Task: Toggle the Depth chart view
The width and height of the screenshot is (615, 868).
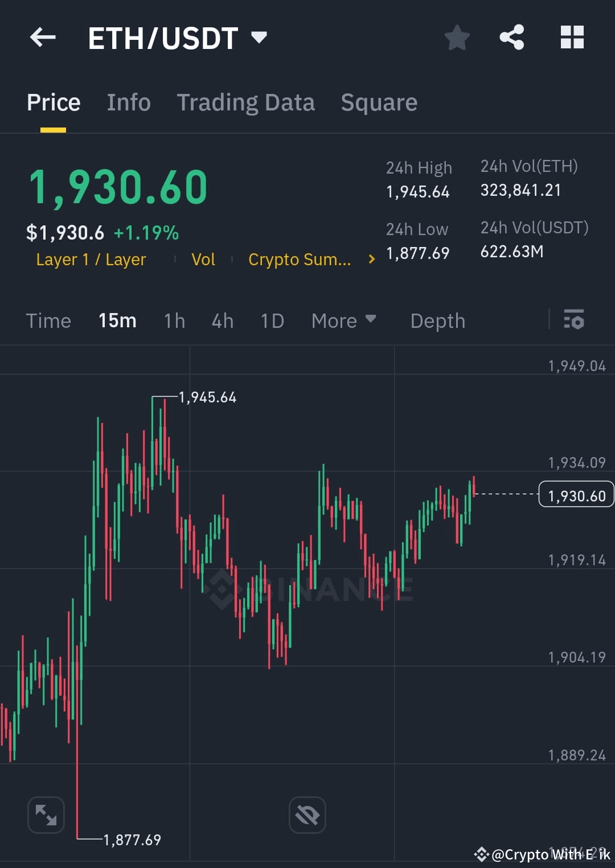Action: (437, 320)
